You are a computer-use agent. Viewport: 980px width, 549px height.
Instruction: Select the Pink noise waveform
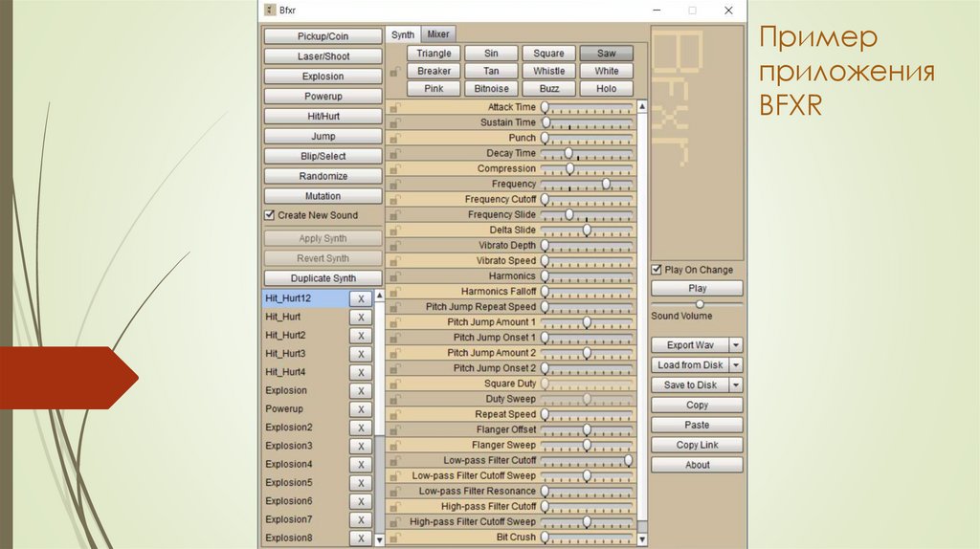pyautogui.click(x=434, y=89)
